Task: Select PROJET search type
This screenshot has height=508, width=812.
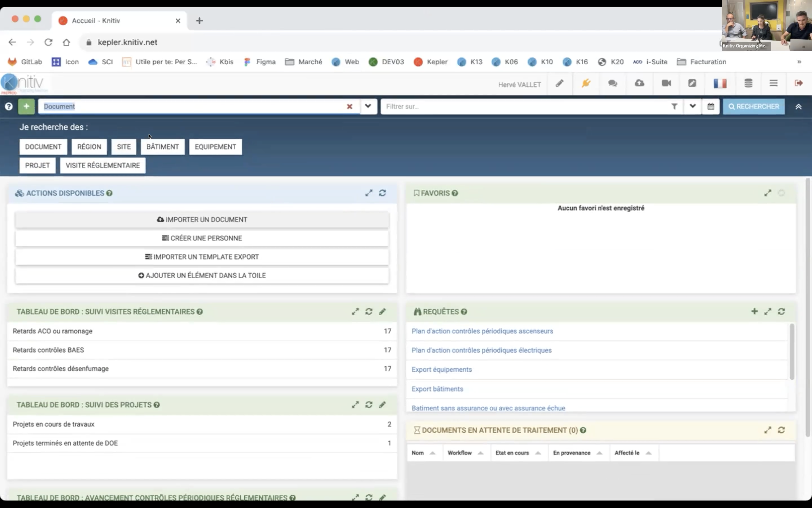Action: click(x=37, y=165)
